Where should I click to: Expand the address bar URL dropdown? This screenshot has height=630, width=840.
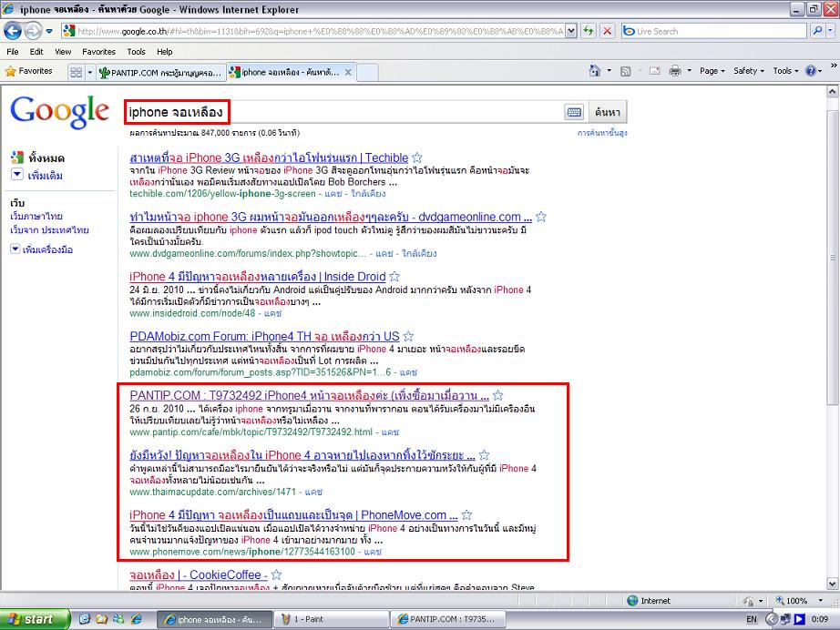point(571,31)
